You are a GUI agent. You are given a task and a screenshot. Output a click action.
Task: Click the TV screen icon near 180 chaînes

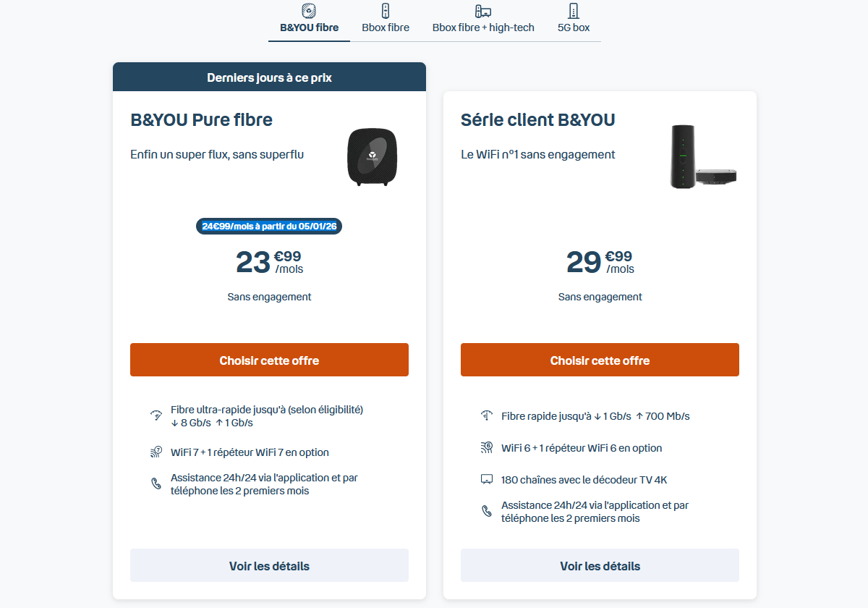(x=486, y=478)
